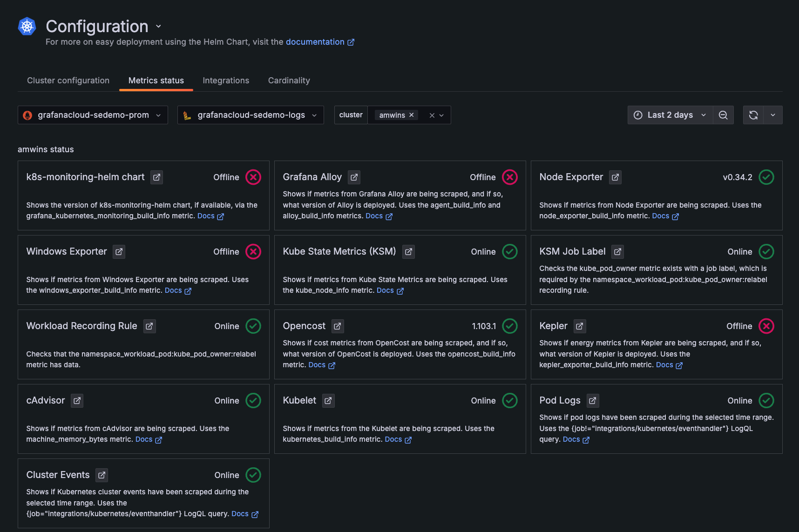Remove the amwins cluster filter tag

tap(412, 115)
